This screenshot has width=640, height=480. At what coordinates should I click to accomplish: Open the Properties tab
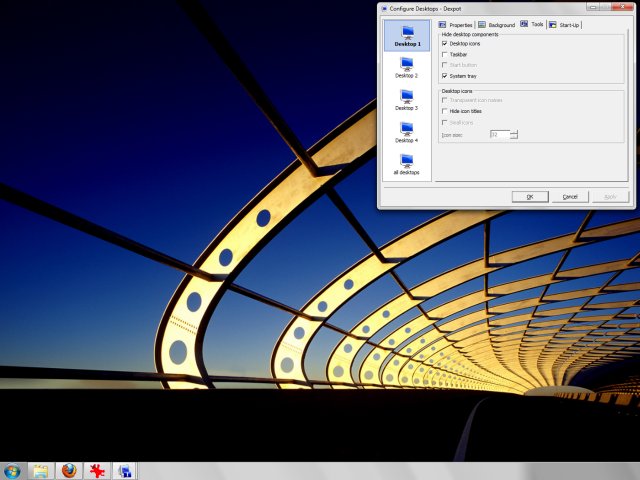(456, 25)
